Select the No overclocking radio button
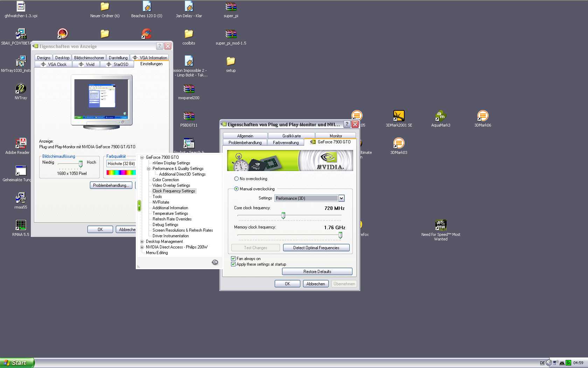588x368 pixels. pos(236,179)
